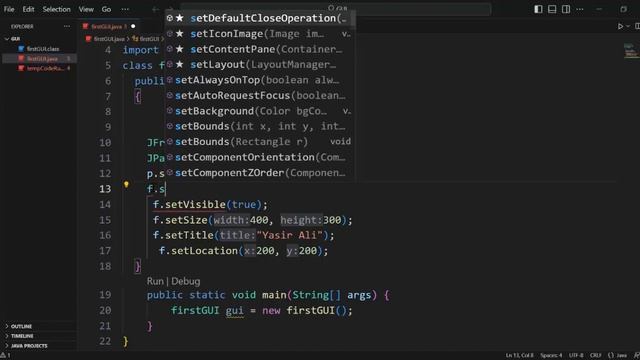Screen dimensions: 640x360
Task: Click the Go Back navigation arrow
Action: pos(155,9)
